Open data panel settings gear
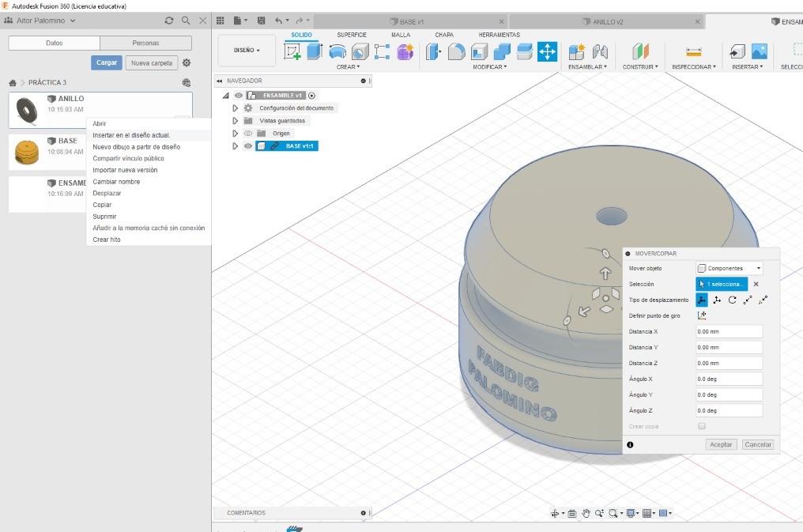803x532 pixels. [x=187, y=62]
